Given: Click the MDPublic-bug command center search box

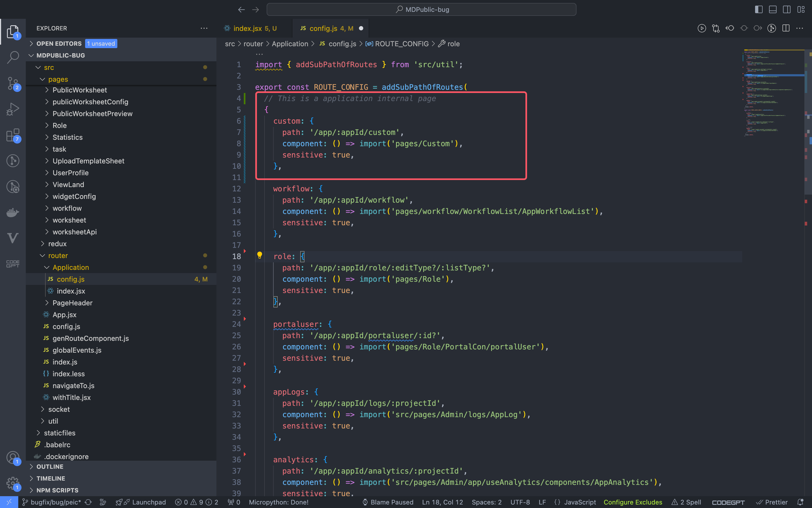Looking at the screenshot, I should click(x=421, y=9).
